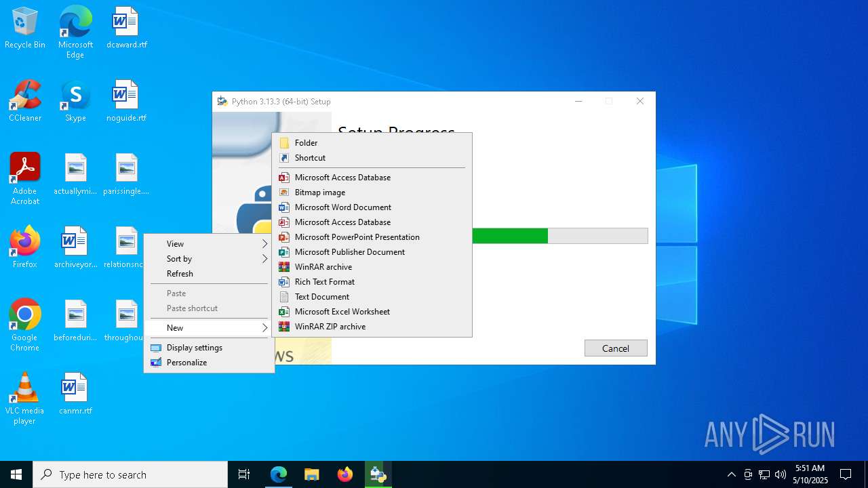This screenshot has width=868, height=488.
Task: Create a new Text Document
Action: pyautogui.click(x=372, y=297)
